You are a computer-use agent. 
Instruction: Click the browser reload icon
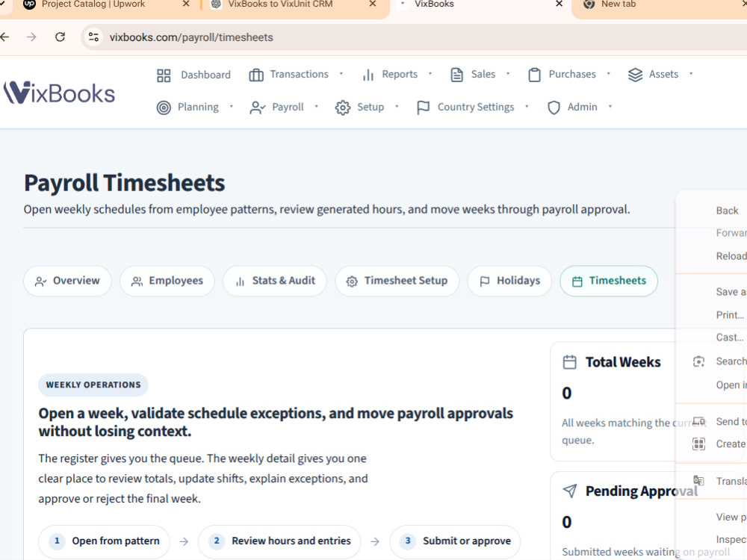60,37
